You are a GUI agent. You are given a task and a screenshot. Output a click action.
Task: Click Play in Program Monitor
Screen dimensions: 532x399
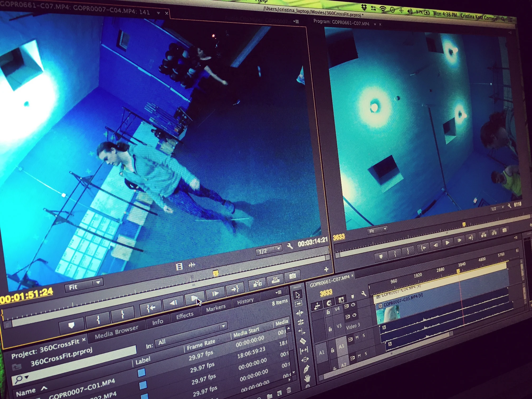(447, 242)
